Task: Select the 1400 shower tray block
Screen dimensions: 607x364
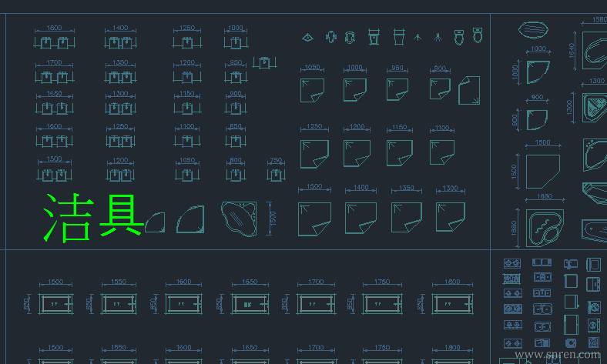Action: [x=361, y=218]
